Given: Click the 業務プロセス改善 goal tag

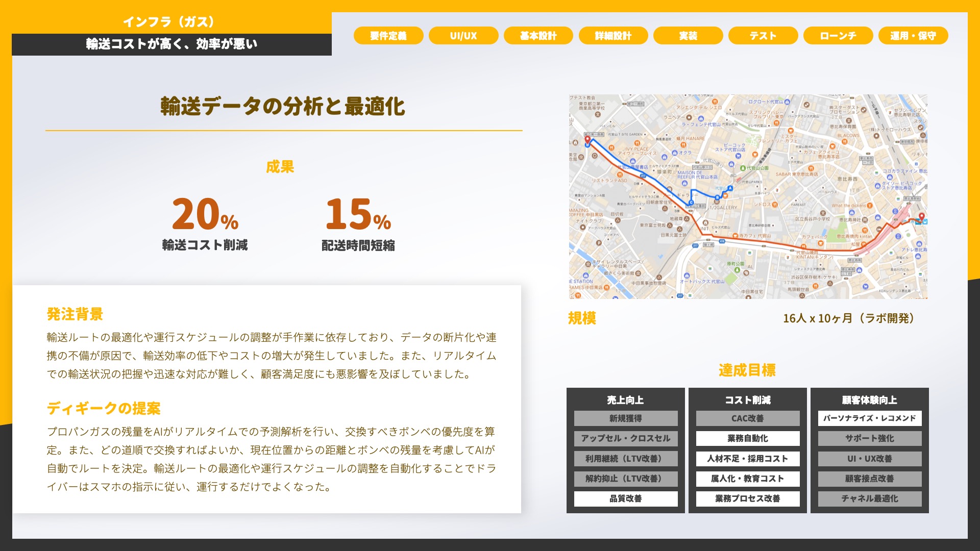Looking at the screenshot, I should pyautogui.click(x=748, y=498).
